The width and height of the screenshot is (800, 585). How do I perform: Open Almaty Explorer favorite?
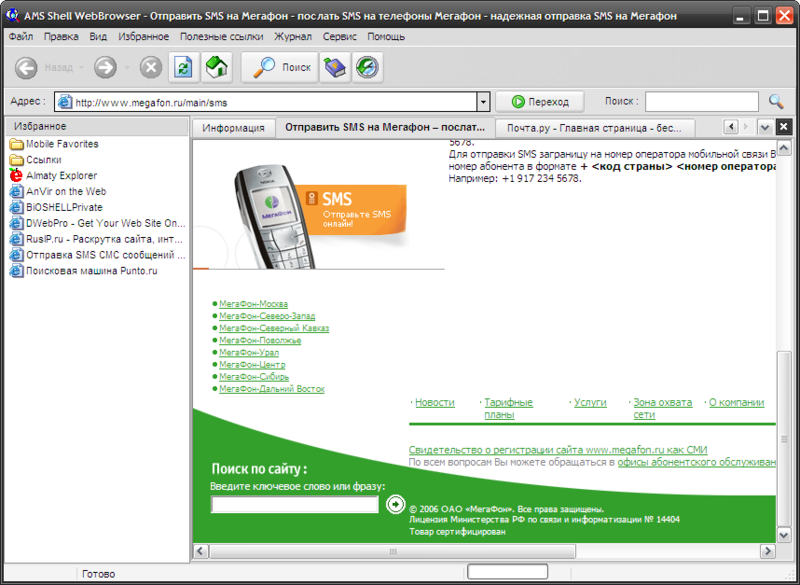pos(54,175)
